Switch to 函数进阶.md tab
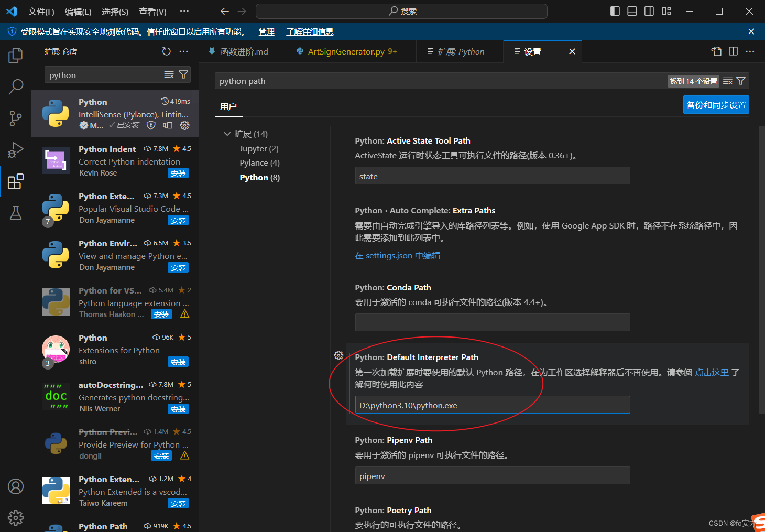 pyautogui.click(x=243, y=51)
